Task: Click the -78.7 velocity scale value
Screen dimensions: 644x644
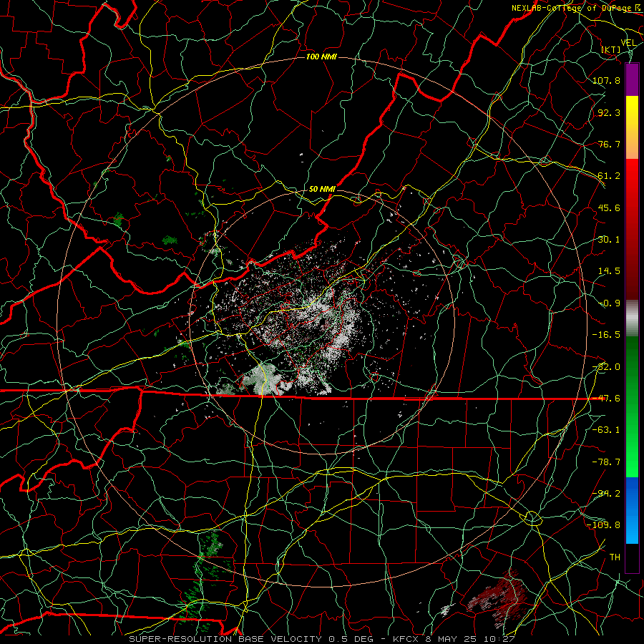Action: click(606, 462)
